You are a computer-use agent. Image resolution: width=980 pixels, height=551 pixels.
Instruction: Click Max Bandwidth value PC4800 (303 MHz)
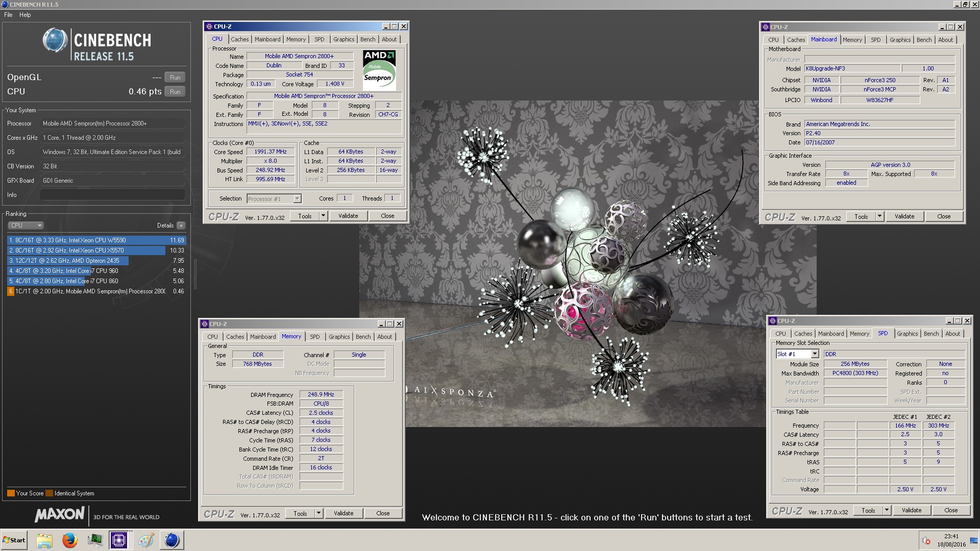[855, 373]
